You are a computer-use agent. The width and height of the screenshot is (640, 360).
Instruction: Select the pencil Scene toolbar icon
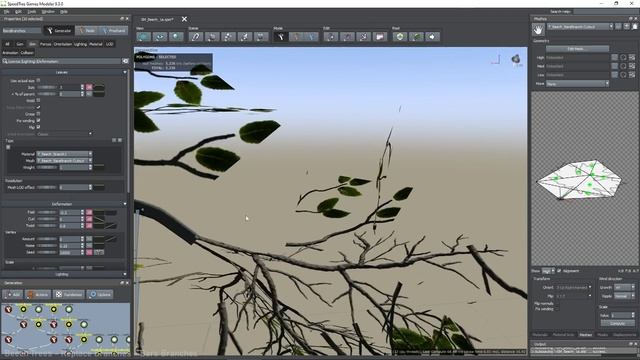coord(196,37)
